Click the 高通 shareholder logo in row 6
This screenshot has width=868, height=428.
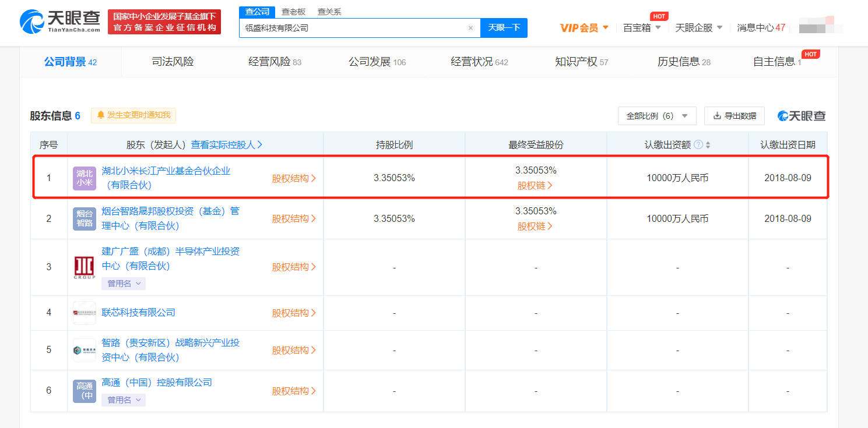85,391
